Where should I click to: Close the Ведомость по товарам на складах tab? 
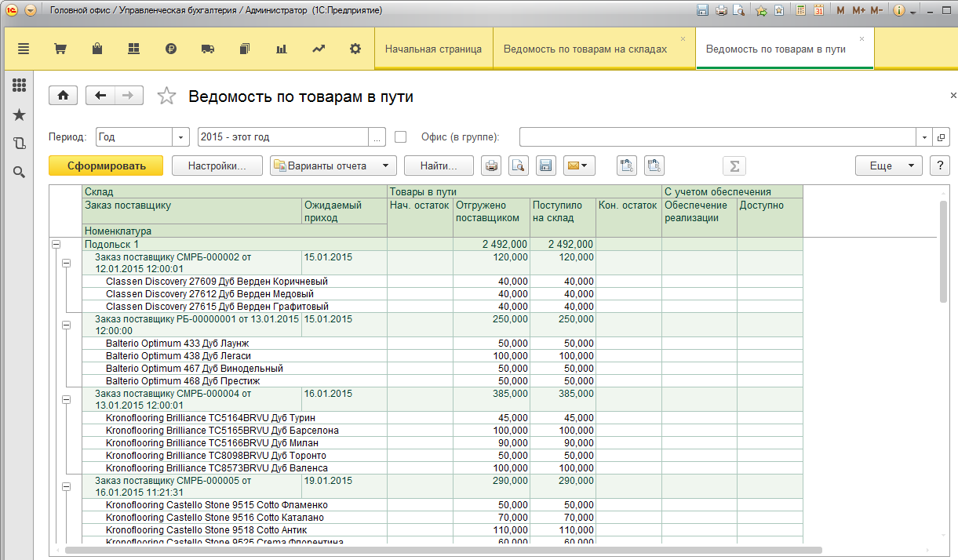coord(683,38)
